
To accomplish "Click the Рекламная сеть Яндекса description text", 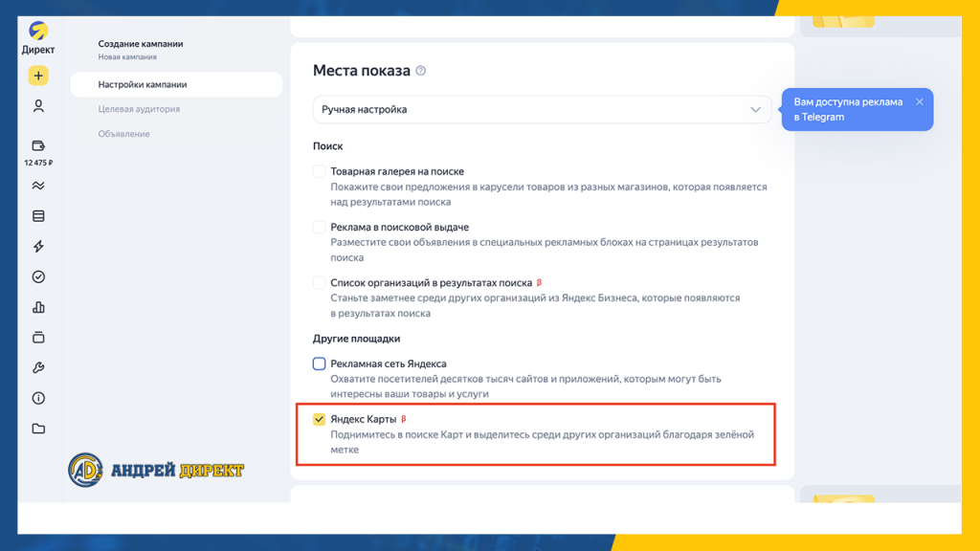I will [x=525, y=386].
